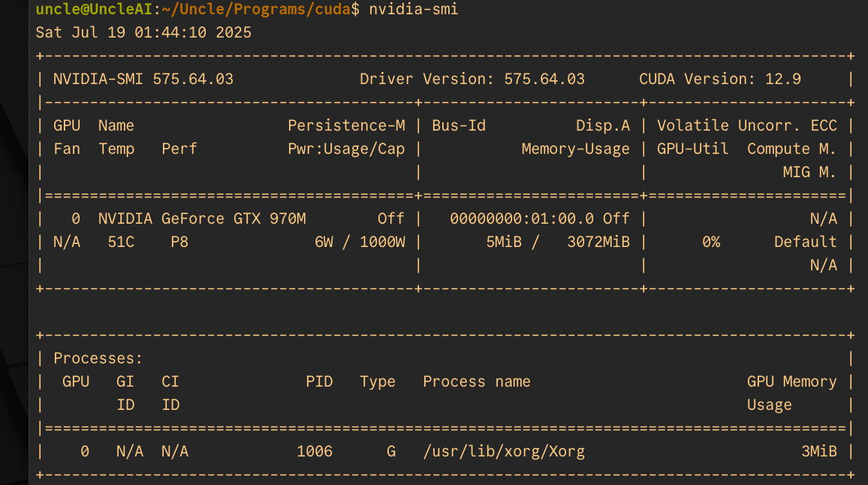868x485 pixels.
Task: Click the 'nvidia-smi' command text
Action: [414, 10]
